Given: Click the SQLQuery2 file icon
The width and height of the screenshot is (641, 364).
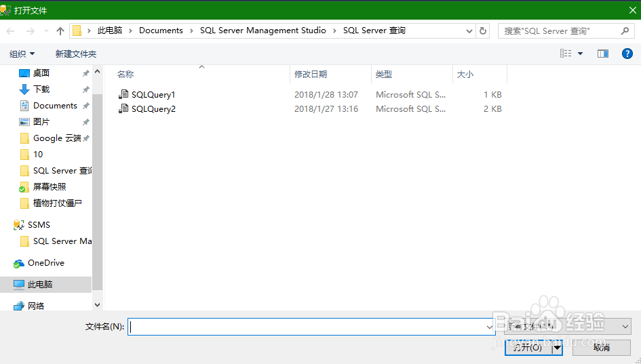Looking at the screenshot, I should [x=123, y=108].
